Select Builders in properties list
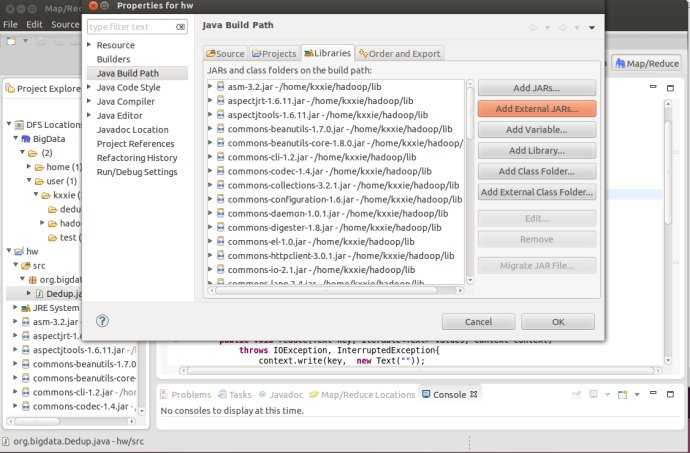This screenshot has height=453, width=690. coord(114,59)
